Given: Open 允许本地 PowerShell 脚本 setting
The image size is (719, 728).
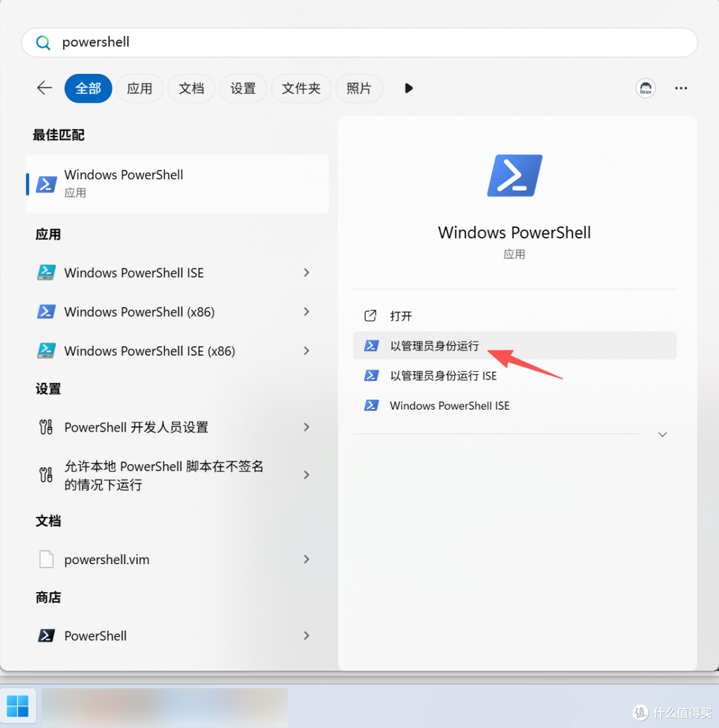Looking at the screenshot, I should (x=178, y=475).
